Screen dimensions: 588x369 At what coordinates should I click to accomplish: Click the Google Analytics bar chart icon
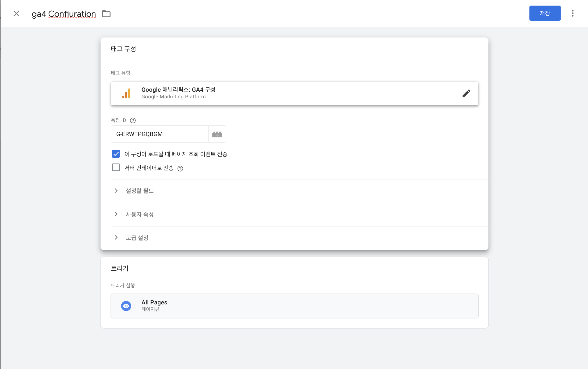pyautogui.click(x=126, y=93)
